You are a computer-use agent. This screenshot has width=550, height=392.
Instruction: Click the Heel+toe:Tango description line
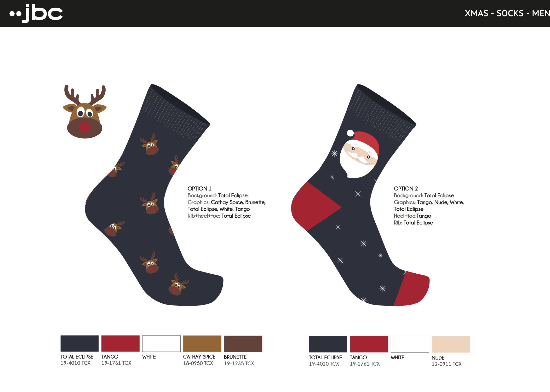[x=412, y=216]
